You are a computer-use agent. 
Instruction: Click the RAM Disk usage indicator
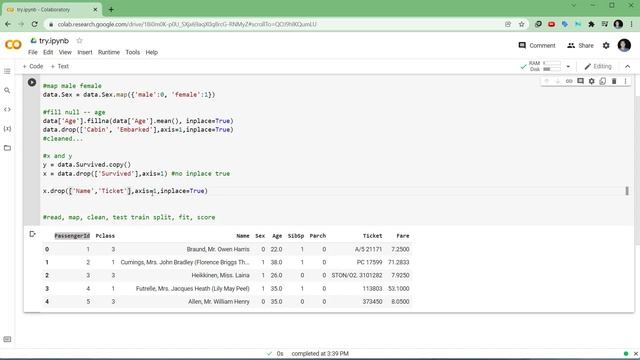coord(544,66)
